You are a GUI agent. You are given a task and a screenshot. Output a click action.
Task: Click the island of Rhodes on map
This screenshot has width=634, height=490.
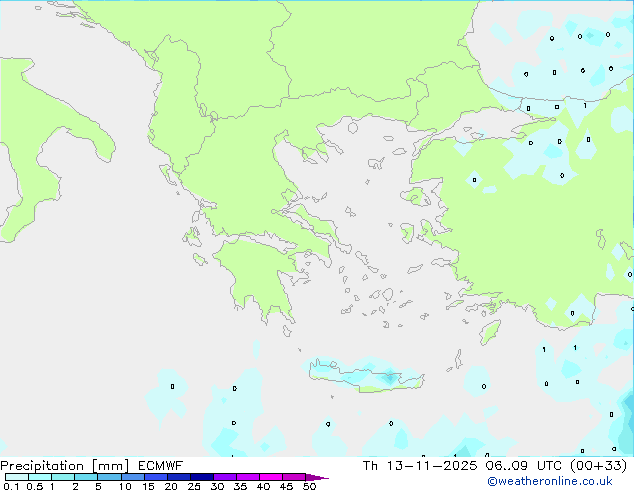pyautogui.click(x=490, y=332)
